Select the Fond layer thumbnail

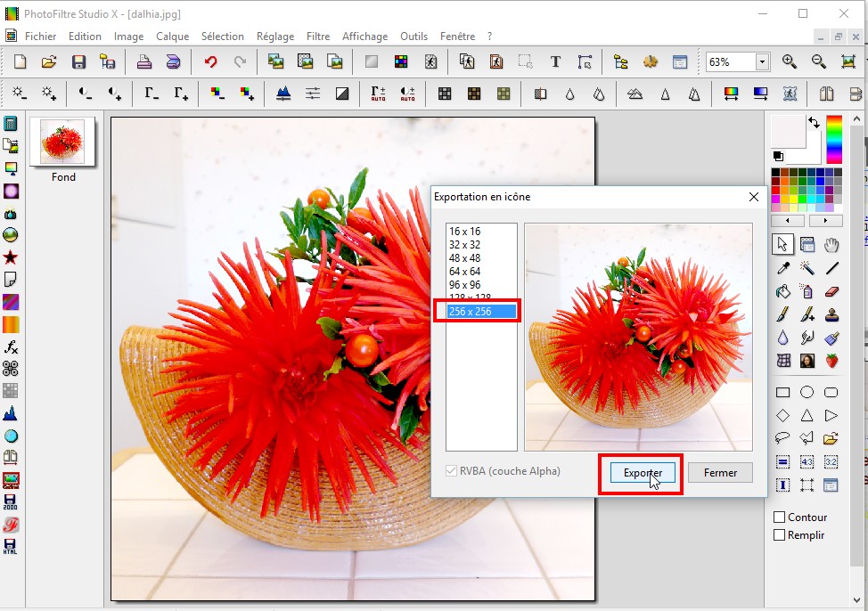click(62, 142)
